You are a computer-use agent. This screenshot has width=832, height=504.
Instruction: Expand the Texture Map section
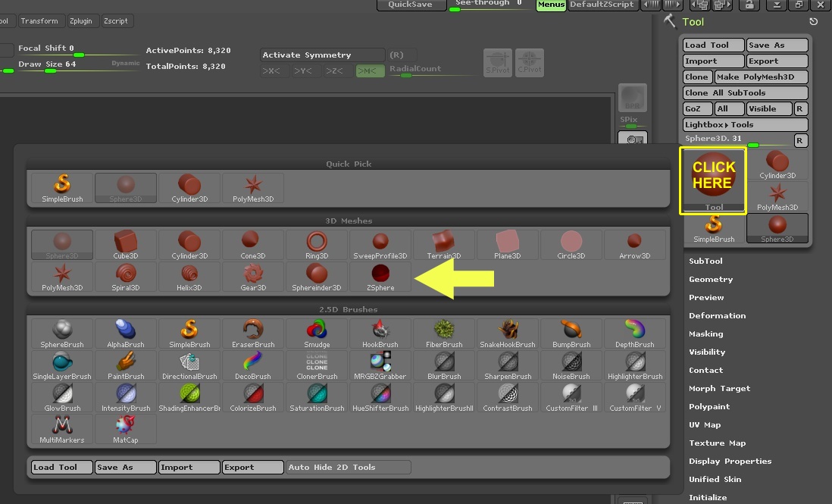(x=718, y=443)
